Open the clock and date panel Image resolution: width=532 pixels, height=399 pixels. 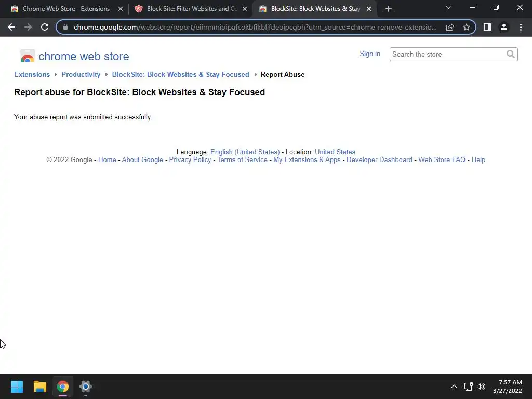pos(508,387)
